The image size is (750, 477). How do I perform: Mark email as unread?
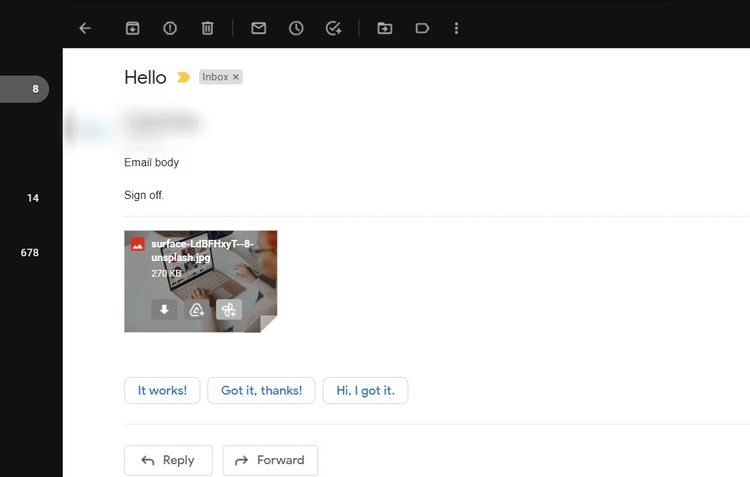click(259, 28)
